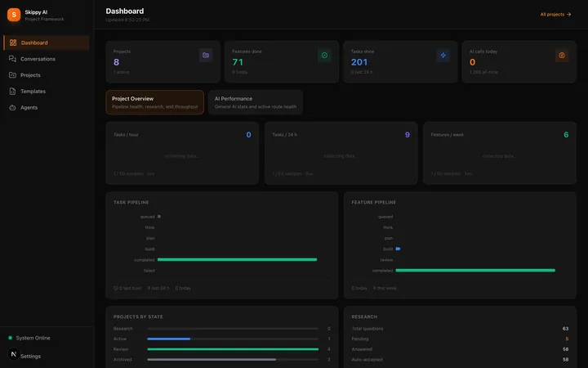
Task: Click the purple folder icon on Projects card
Action: (206, 56)
